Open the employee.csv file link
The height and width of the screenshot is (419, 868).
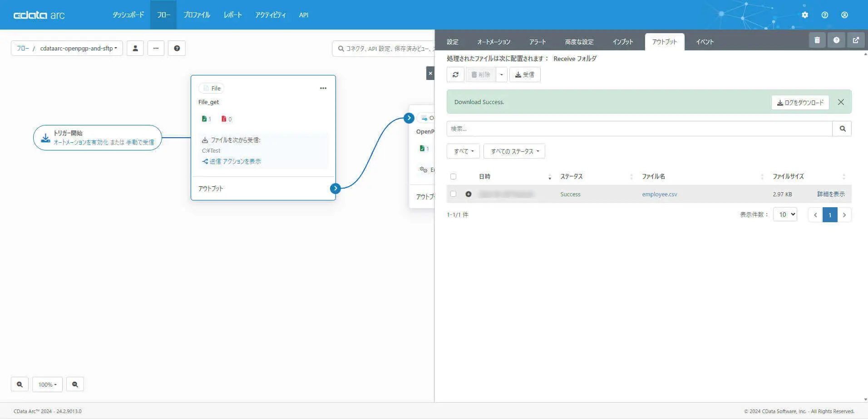pyautogui.click(x=659, y=194)
